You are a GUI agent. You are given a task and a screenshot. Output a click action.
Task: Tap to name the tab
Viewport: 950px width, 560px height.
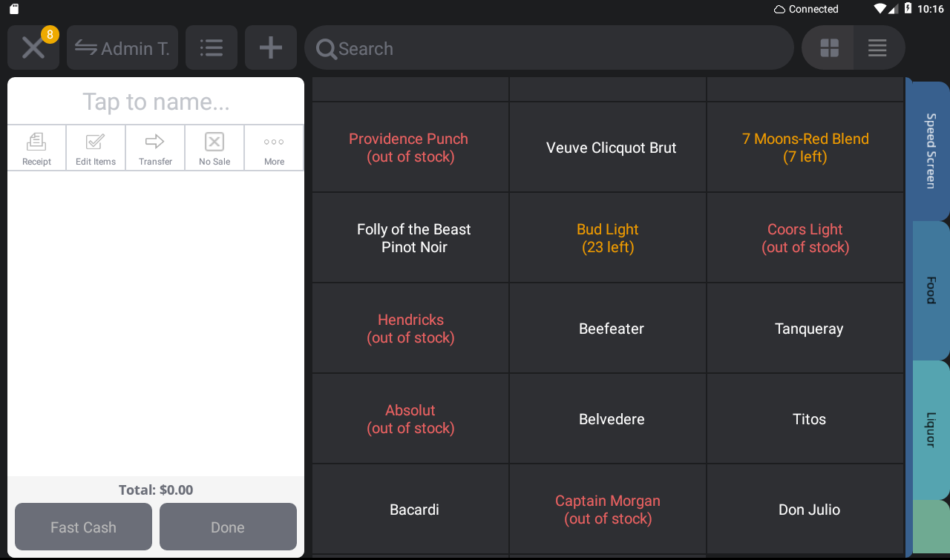(156, 102)
